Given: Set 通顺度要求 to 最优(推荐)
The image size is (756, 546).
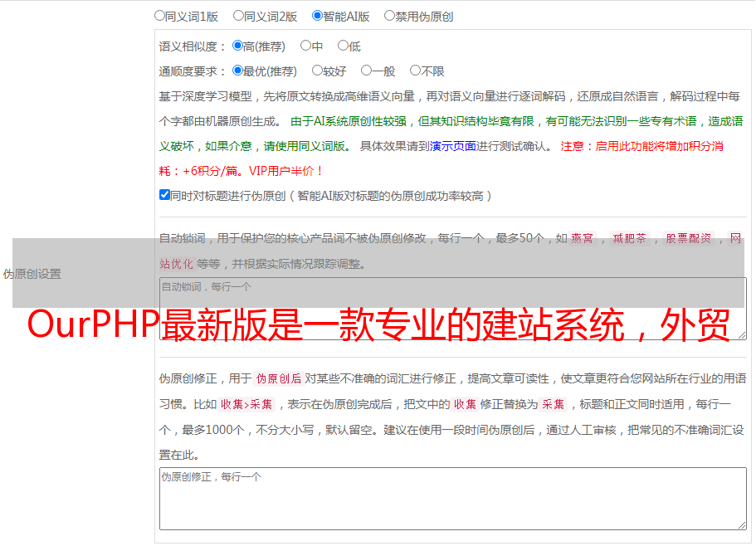Looking at the screenshot, I should click(237, 71).
